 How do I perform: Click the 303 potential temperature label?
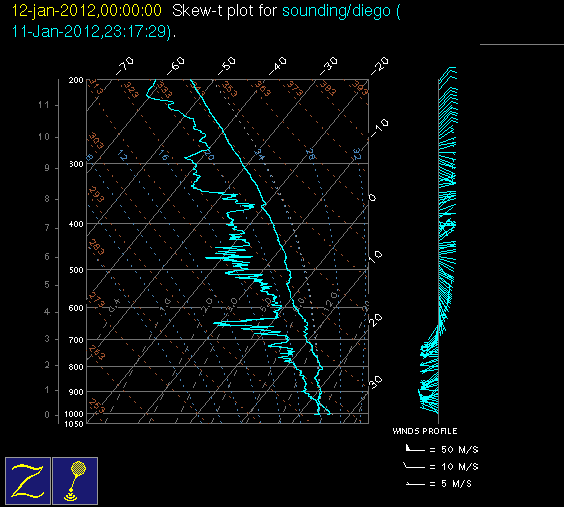[x=96, y=141]
